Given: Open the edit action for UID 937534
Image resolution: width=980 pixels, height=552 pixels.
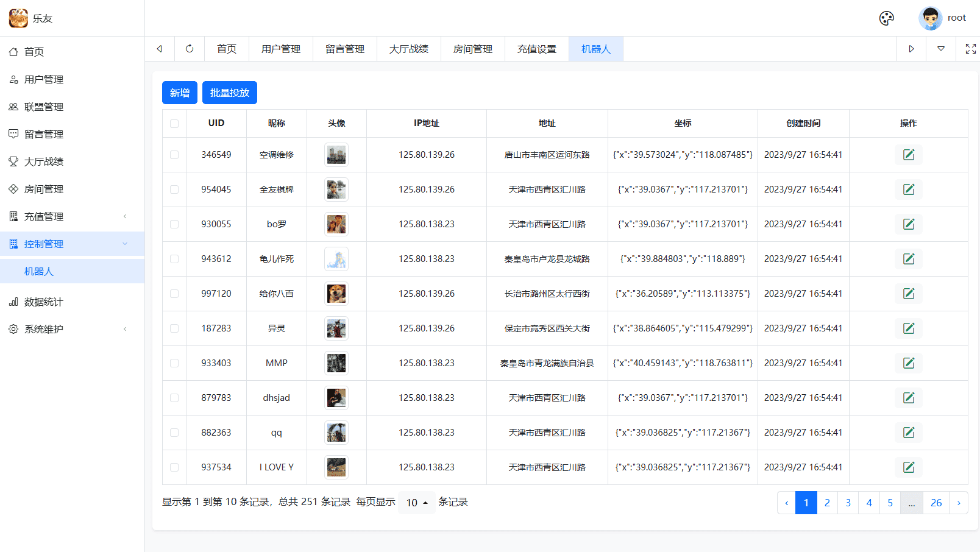Looking at the screenshot, I should pos(909,467).
